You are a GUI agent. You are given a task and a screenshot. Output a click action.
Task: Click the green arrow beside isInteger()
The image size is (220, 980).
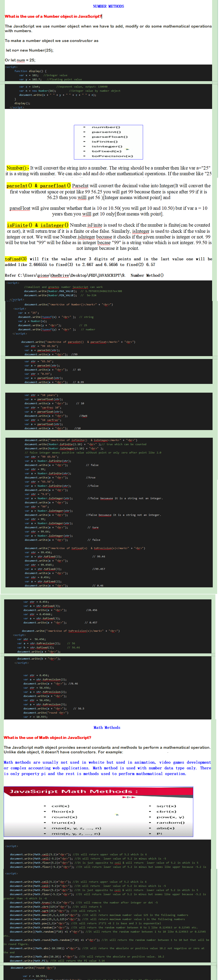[127, 149]
